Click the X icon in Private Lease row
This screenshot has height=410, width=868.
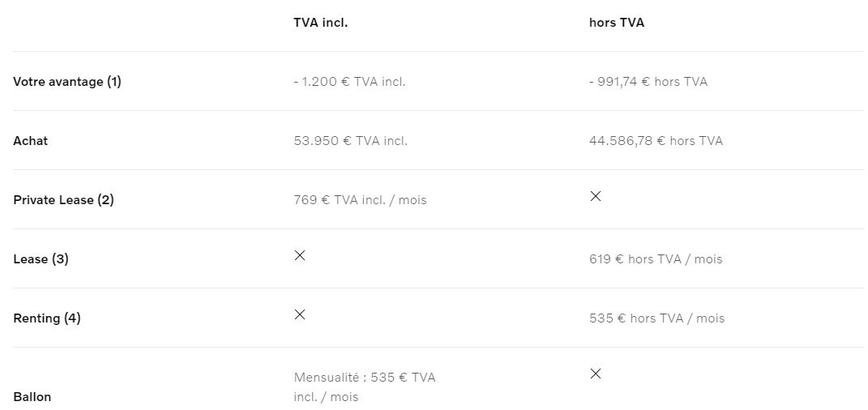click(x=596, y=196)
